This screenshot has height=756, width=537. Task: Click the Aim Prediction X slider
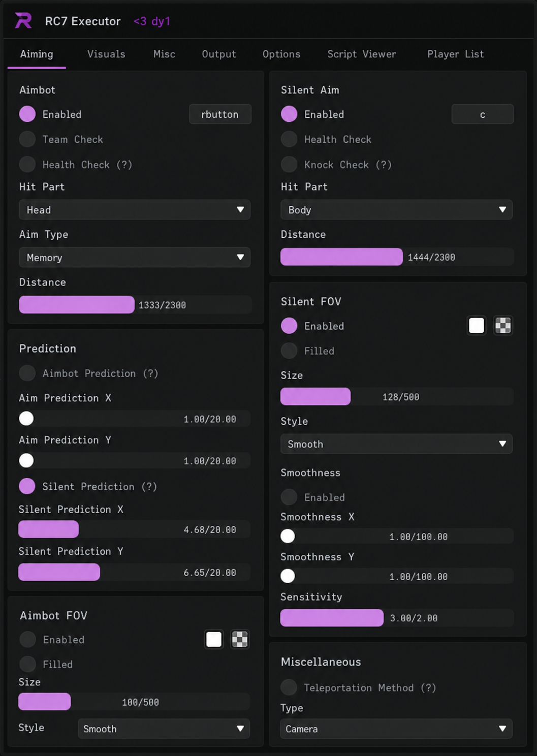(x=135, y=419)
